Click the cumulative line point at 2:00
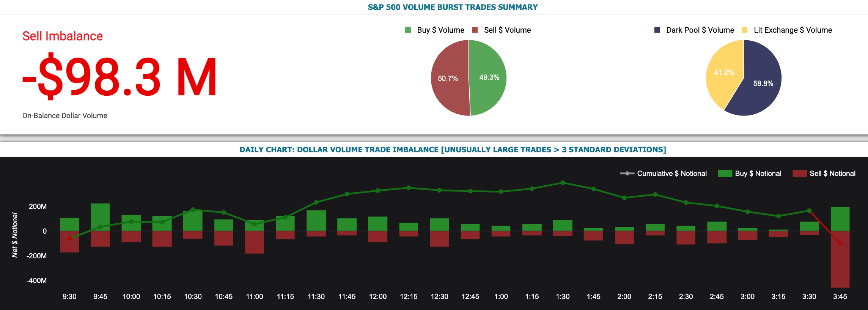This screenshot has width=868, height=310. coord(624,198)
